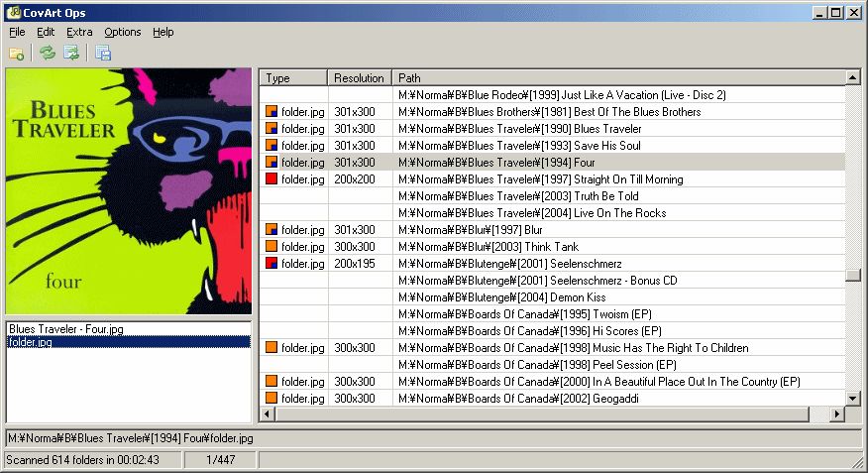Screen dimensions: 868x473
Task: Open the Options menu
Action: click(x=123, y=32)
